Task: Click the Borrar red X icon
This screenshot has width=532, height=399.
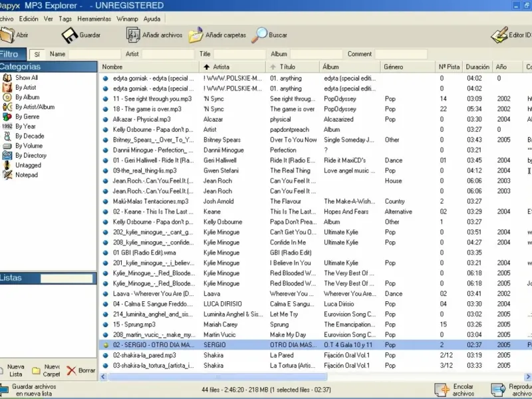Action: [x=71, y=370]
